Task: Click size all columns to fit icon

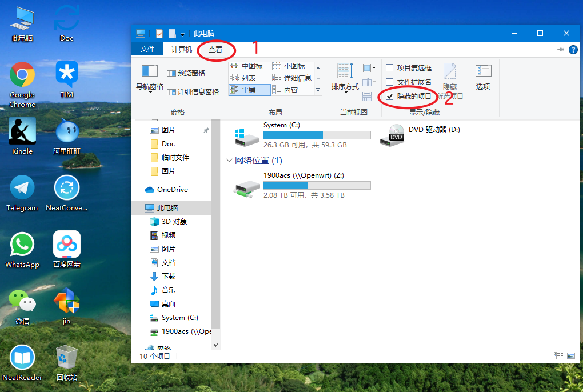Action: [367, 96]
